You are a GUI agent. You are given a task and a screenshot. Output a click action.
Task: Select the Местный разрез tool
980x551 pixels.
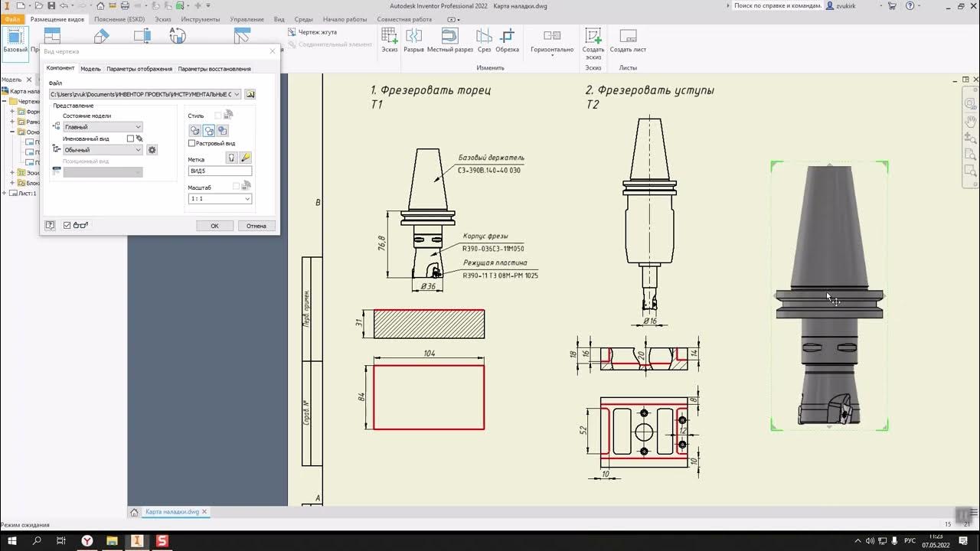(x=450, y=40)
